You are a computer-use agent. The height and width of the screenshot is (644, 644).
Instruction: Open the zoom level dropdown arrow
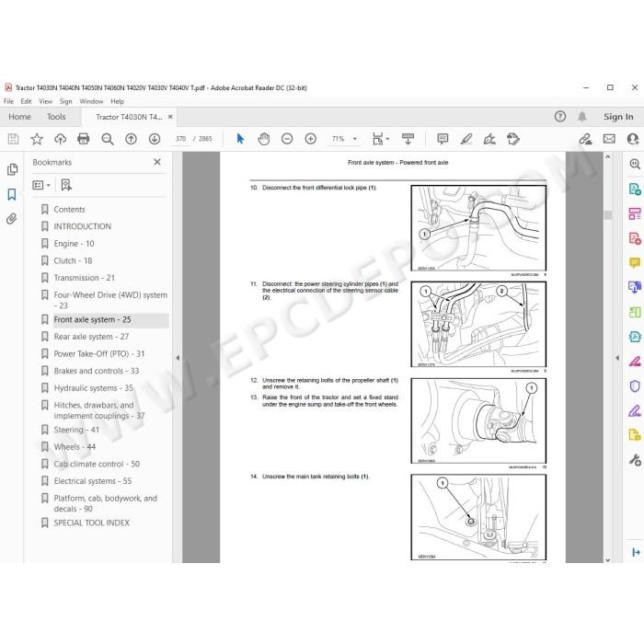(355, 139)
